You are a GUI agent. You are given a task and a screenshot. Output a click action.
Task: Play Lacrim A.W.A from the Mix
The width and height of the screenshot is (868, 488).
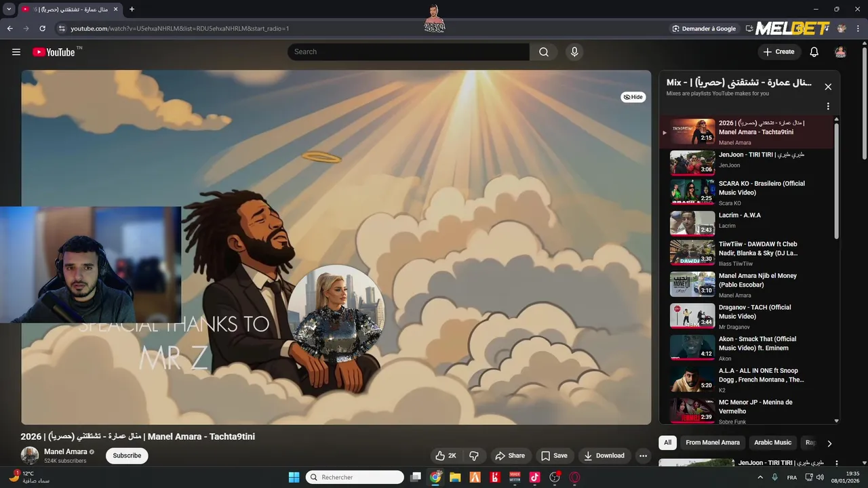tap(746, 223)
